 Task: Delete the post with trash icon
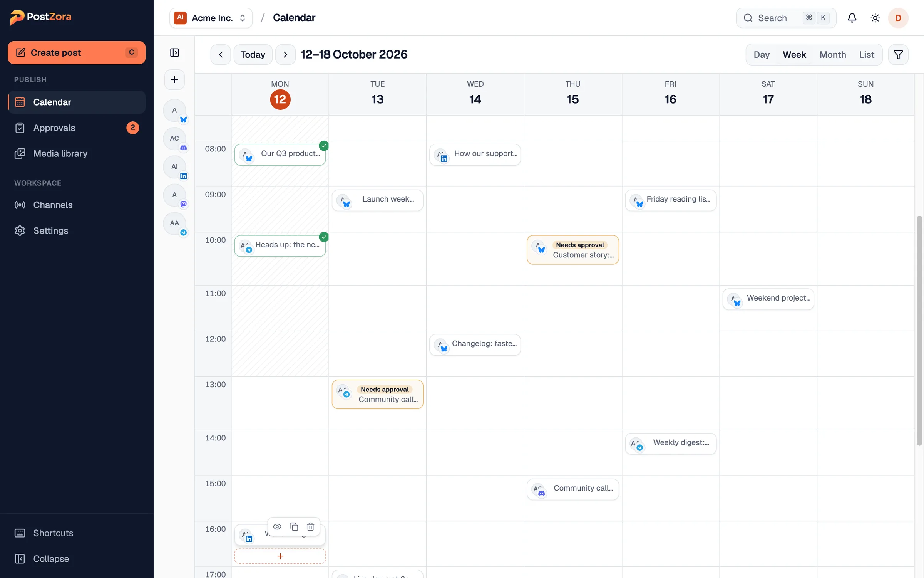(311, 526)
